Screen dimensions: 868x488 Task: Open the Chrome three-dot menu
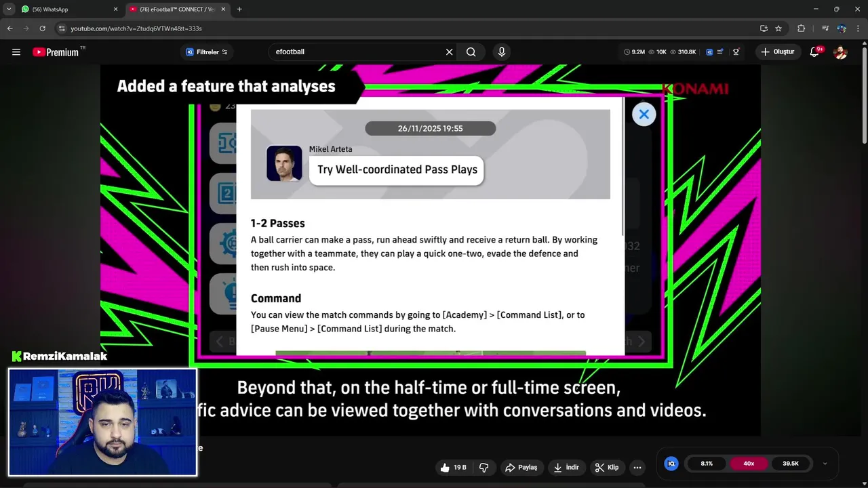859,28
